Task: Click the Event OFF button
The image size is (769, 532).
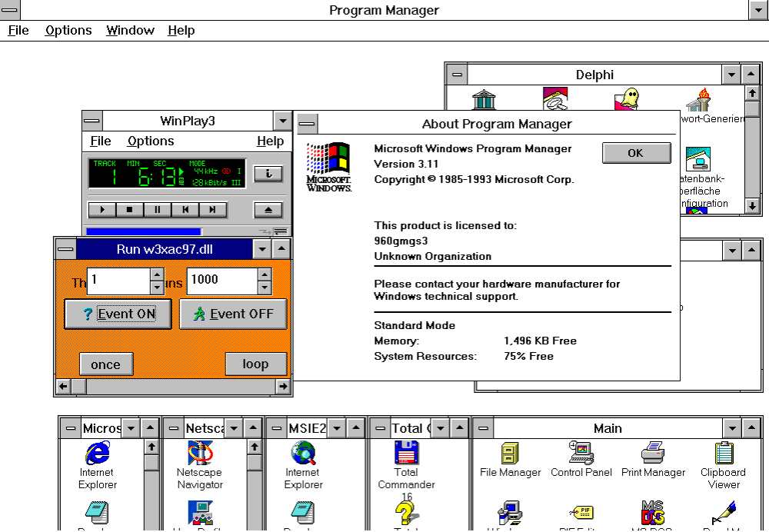Action: [x=233, y=314]
